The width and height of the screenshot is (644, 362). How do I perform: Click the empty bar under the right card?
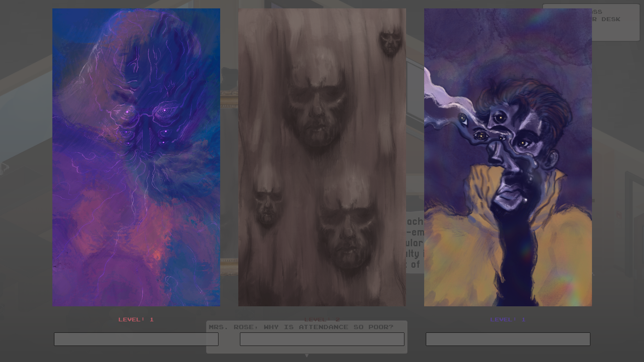[x=508, y=339]
